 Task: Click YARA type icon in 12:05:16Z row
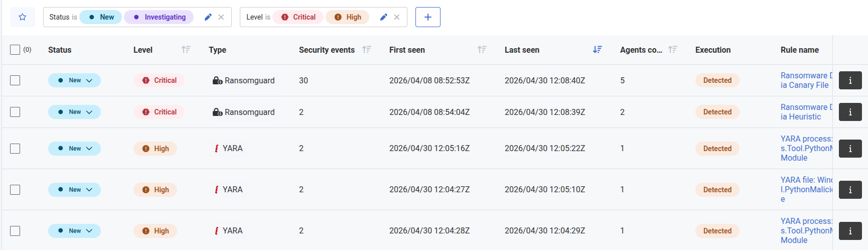point(216,149)
